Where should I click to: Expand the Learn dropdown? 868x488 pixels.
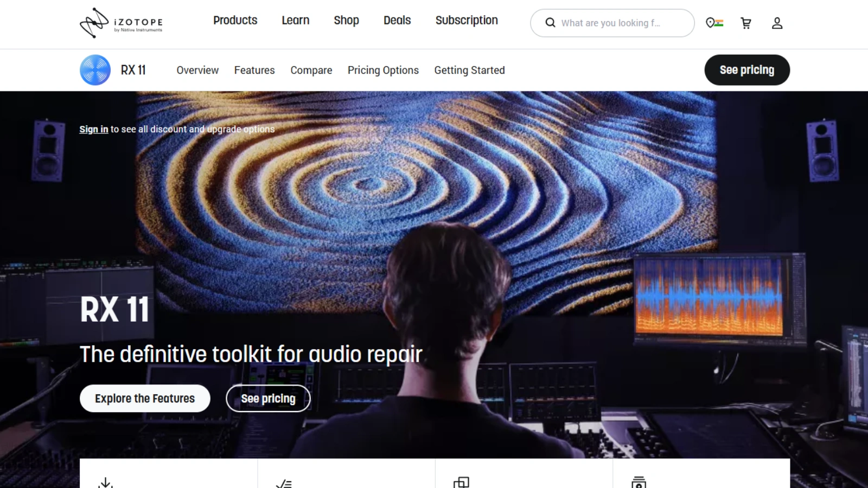coord(295,20)
